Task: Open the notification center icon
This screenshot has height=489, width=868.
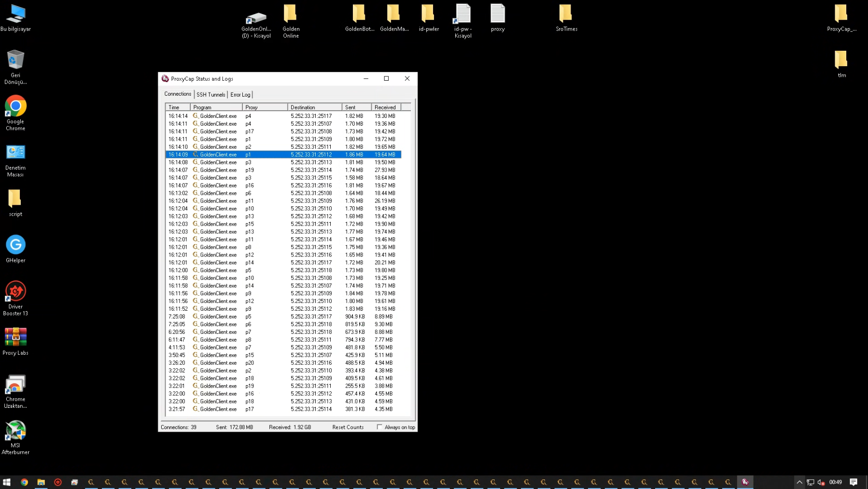Action: [854, 482]
